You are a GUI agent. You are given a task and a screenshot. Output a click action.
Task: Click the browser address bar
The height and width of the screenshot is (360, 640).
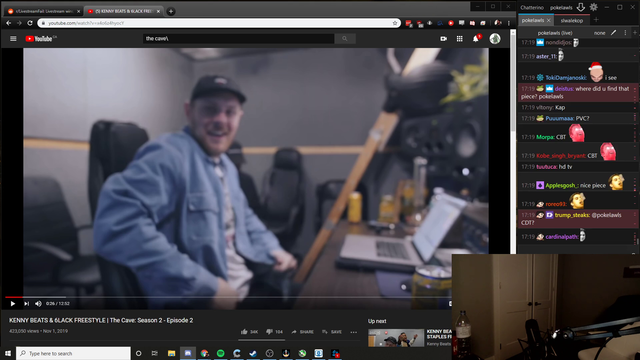click(x=218, y=23)
